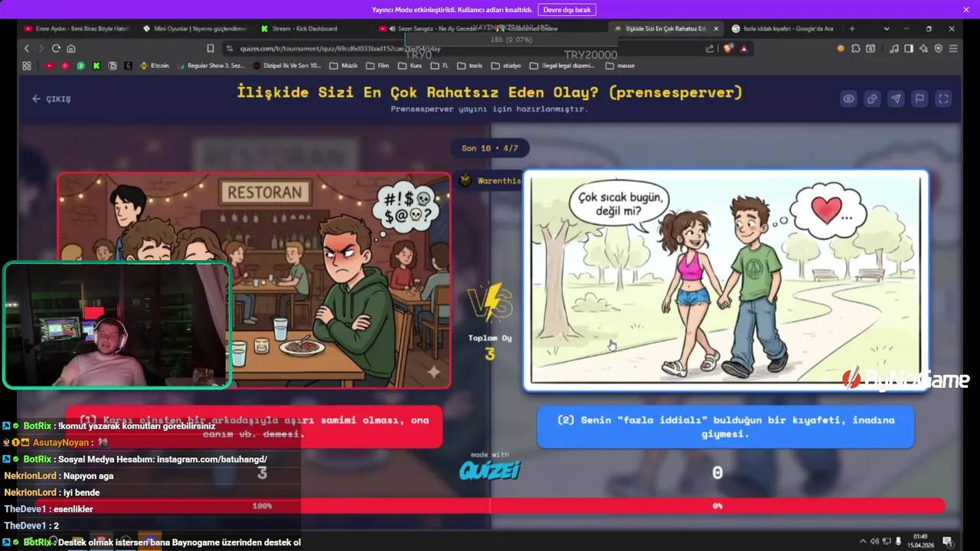Open the Brave Shields lion icon
This screenshot has height=551, width=980.
(728, 48)
